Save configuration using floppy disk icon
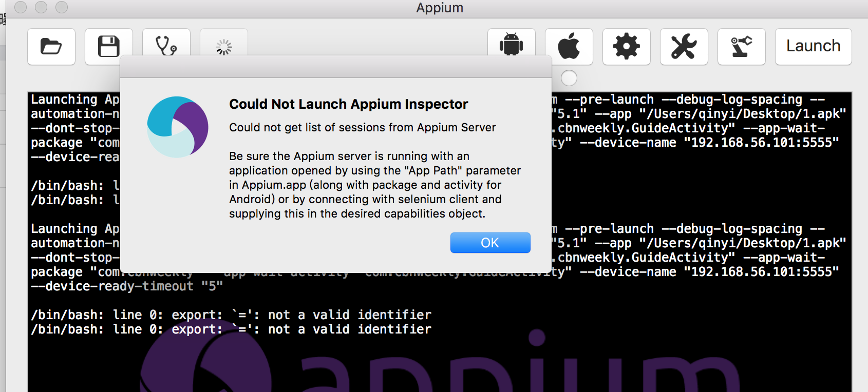Screen dimensions: 868x392 pos(109,47)
